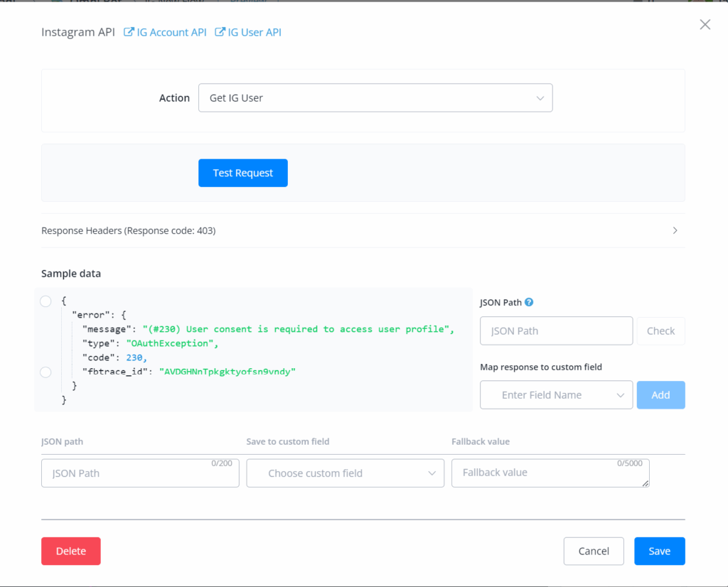Click the JSON Path field next to Check

click(x=556, y=331)
